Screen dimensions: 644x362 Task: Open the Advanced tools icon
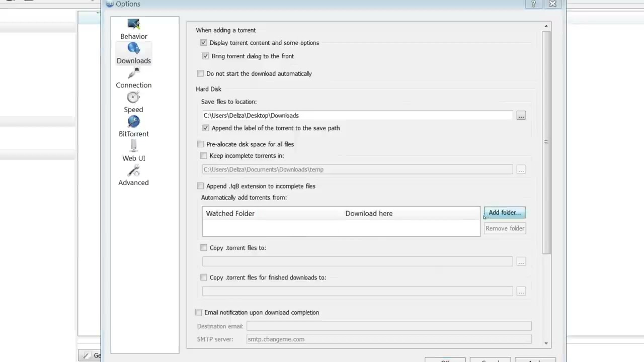click(133, 171)
